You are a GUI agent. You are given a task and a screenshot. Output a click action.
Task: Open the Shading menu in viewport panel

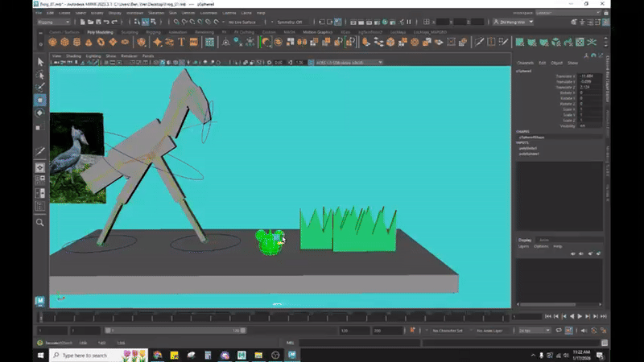pos(73,56)
